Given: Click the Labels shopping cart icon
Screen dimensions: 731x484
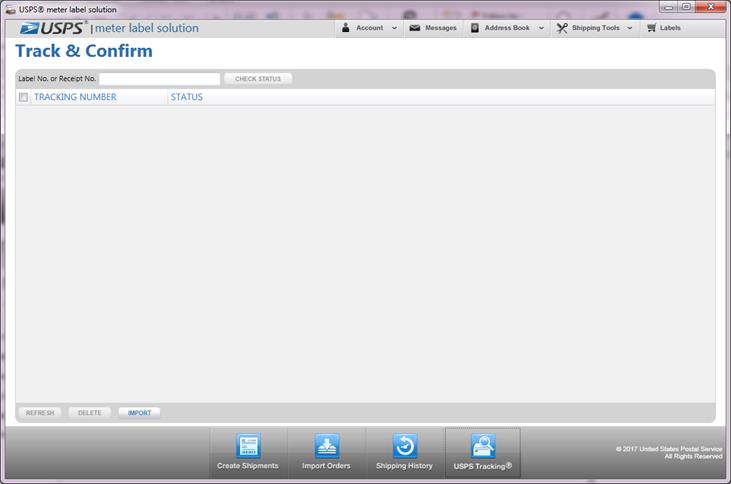Looking at the screenshot, I should pyautogui.click(x=651, y=28).
